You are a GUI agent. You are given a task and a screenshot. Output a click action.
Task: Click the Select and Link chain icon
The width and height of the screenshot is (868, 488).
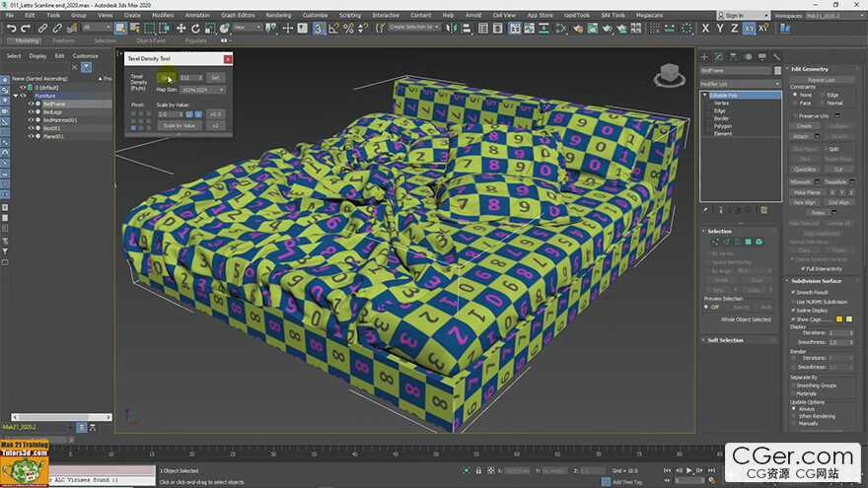42,29
